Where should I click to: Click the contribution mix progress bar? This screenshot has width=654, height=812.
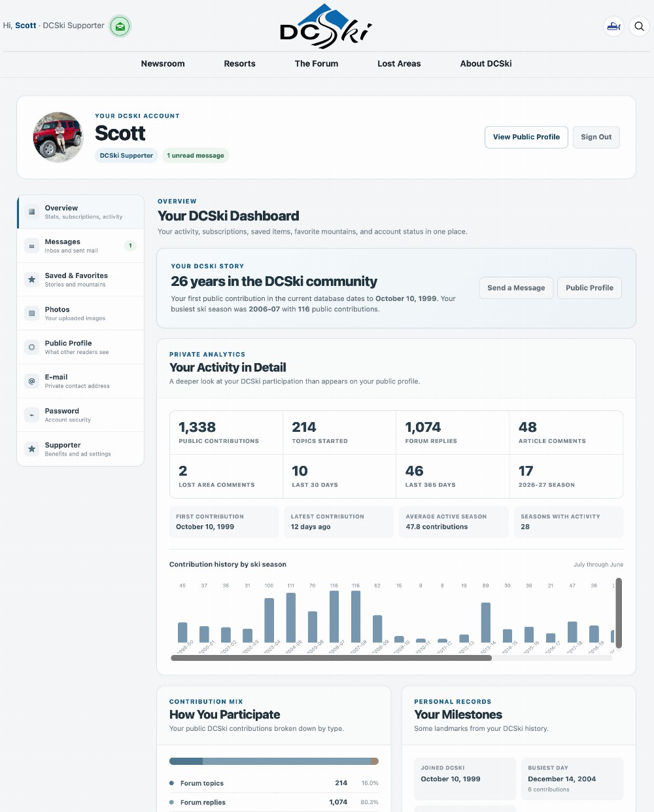274,762
